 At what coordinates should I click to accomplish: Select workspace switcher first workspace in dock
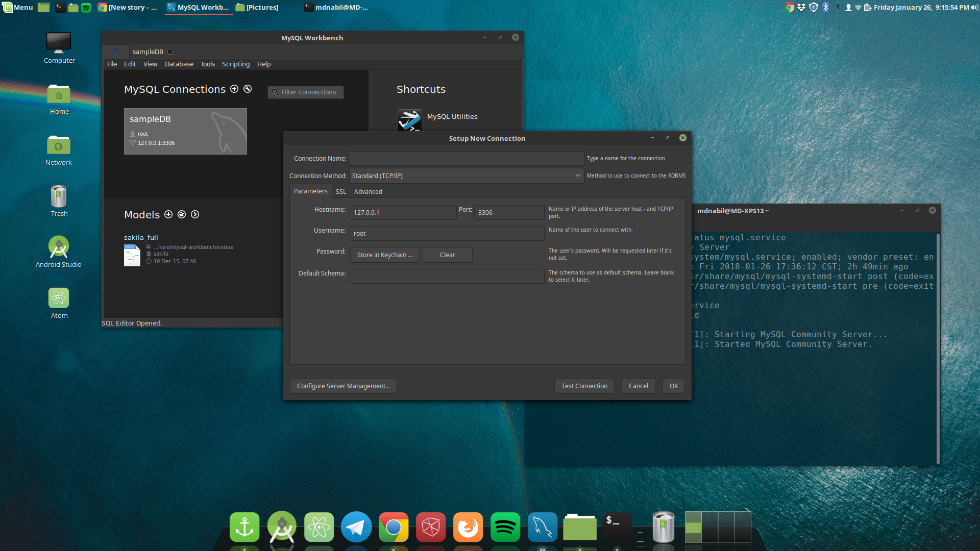click(693, 527)
